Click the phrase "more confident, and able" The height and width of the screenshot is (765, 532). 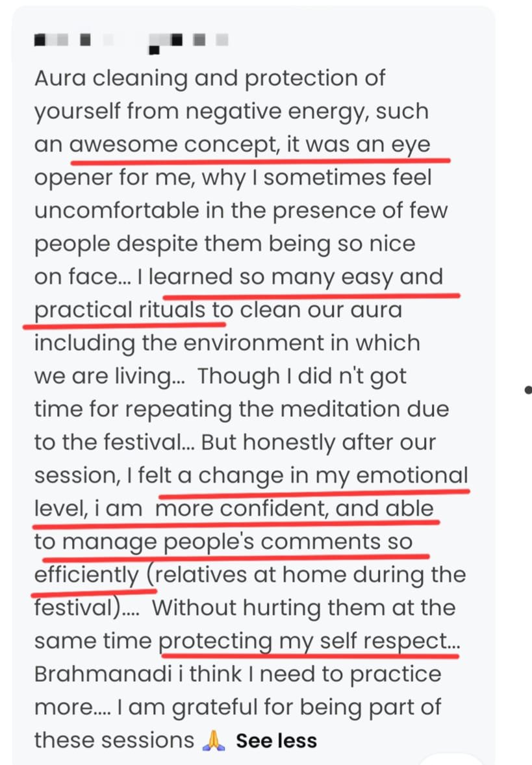(x=294, y=508)
